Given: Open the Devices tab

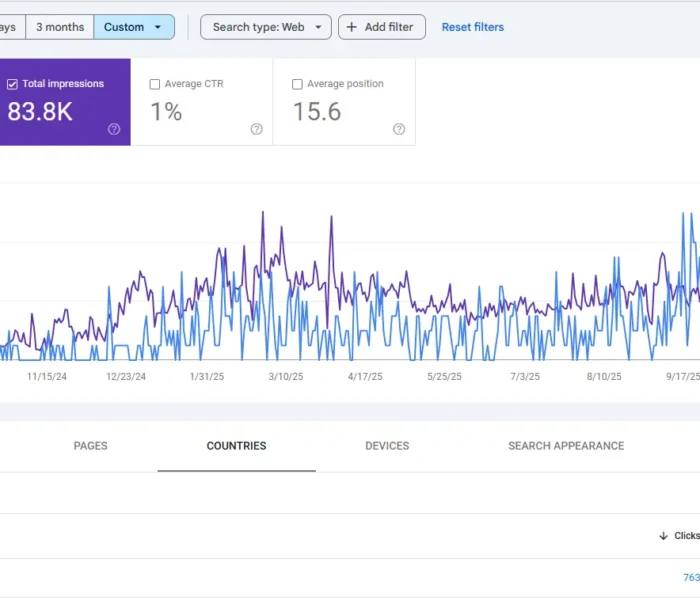Looking at the screenshot, I should (x=387, y=446).
